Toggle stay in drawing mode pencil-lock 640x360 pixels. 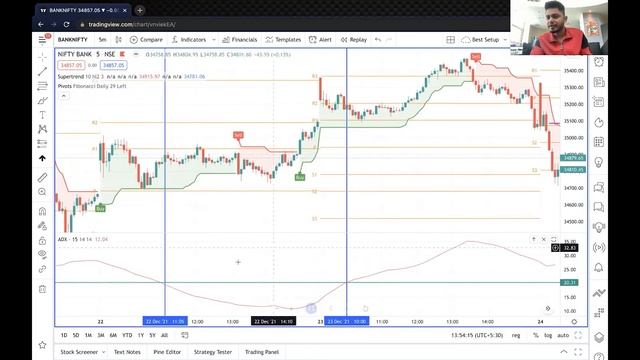(42, 226)
